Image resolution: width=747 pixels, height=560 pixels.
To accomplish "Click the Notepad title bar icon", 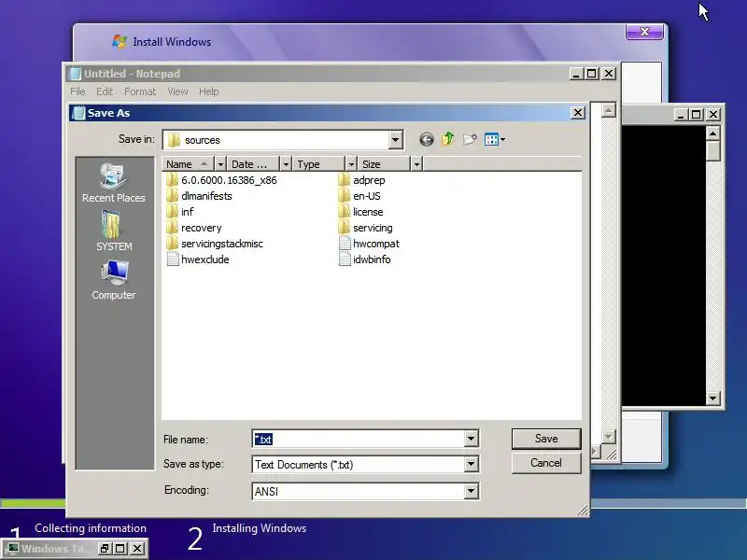I will [75, 74].
